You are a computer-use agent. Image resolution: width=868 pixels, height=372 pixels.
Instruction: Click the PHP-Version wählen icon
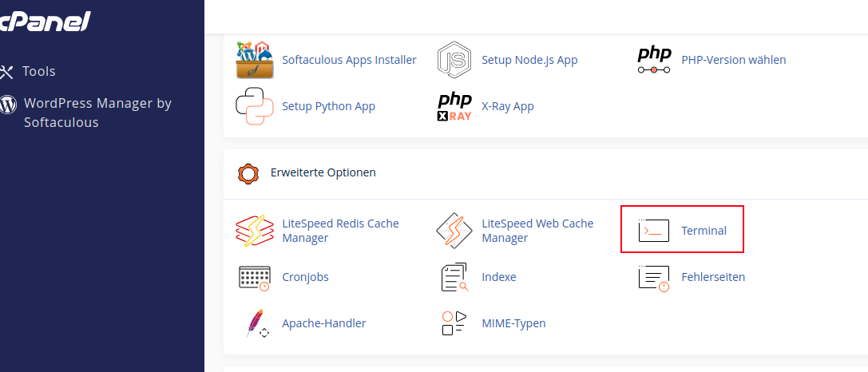pos(654,60)
